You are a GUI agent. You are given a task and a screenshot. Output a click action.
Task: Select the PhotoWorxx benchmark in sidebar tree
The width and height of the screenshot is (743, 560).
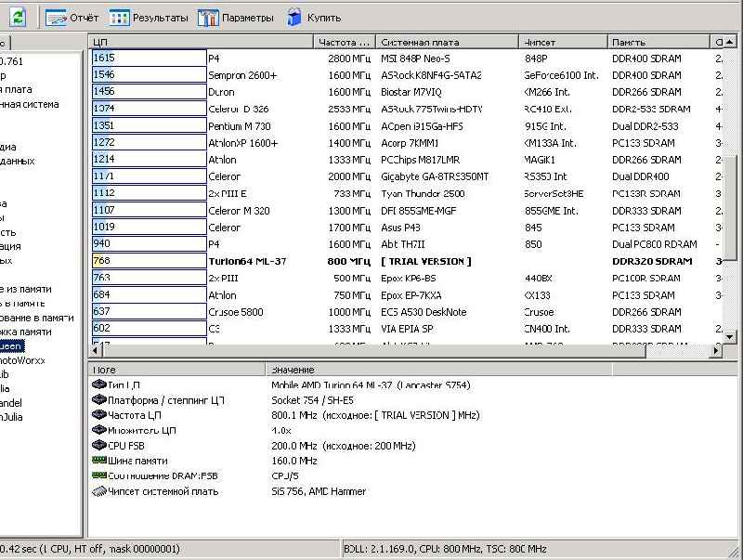point(22,360)
